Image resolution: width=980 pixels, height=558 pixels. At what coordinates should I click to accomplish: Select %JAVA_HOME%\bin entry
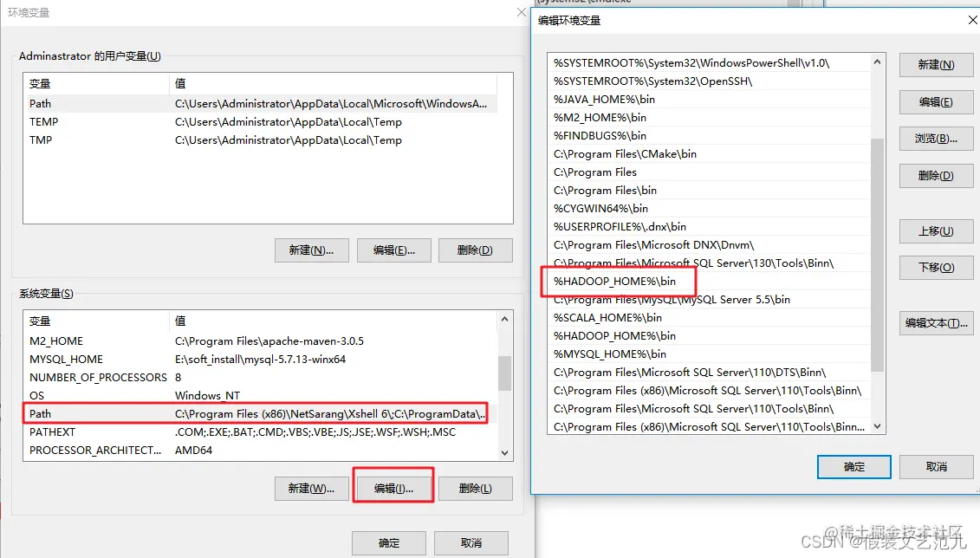pos(709,100)
